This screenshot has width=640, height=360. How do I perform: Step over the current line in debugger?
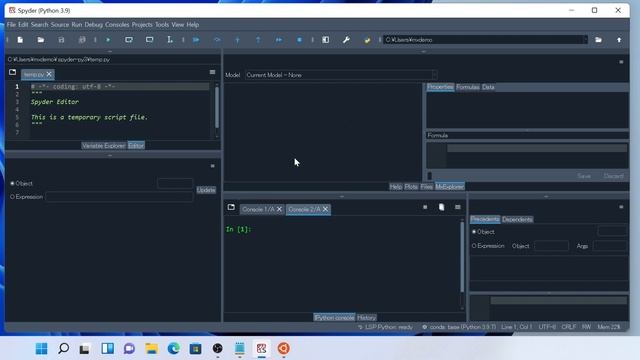[x=217, y=40]
